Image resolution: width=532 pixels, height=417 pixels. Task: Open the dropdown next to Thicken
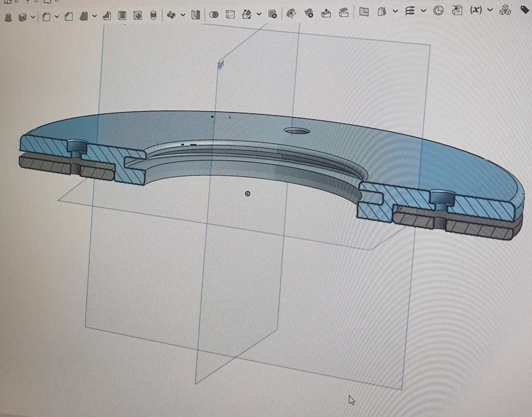pyautogui.click(x=33, y=16)
